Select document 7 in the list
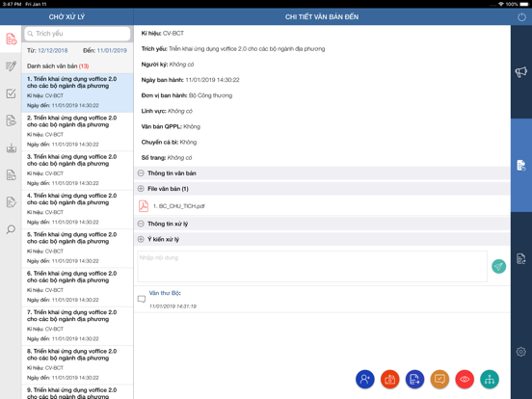The height and width of the screenshot is (399, 532). coord(77,326)
